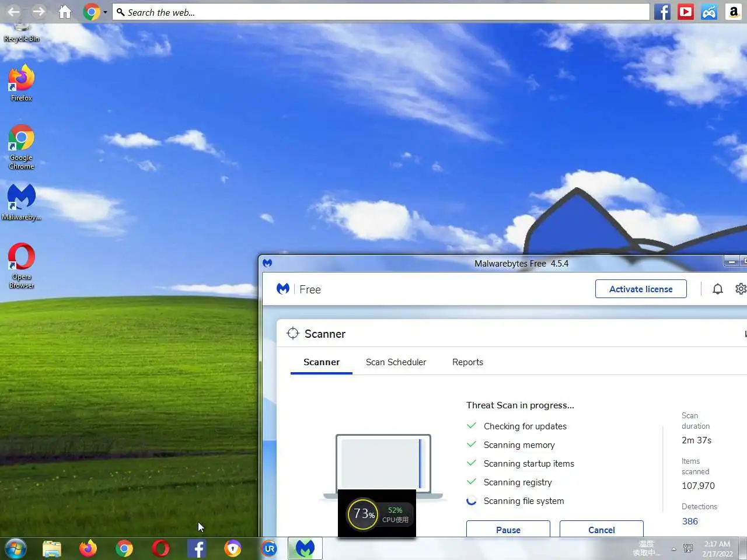Focus the Search the web input field
The width and height of the screenshot is (747, 560).
coord(381,12)
